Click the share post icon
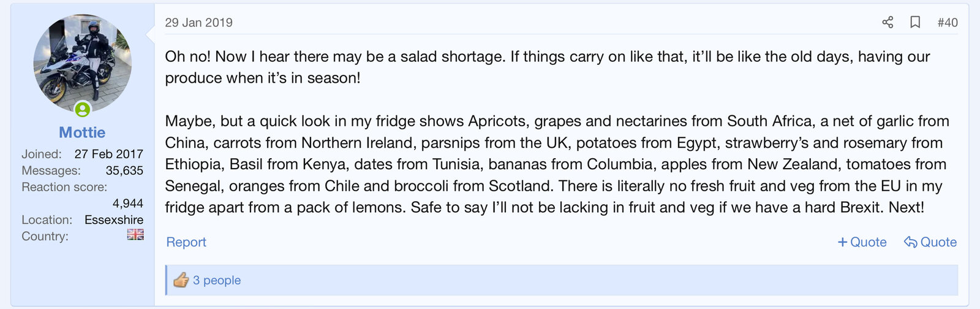 (x=888, y=23)
